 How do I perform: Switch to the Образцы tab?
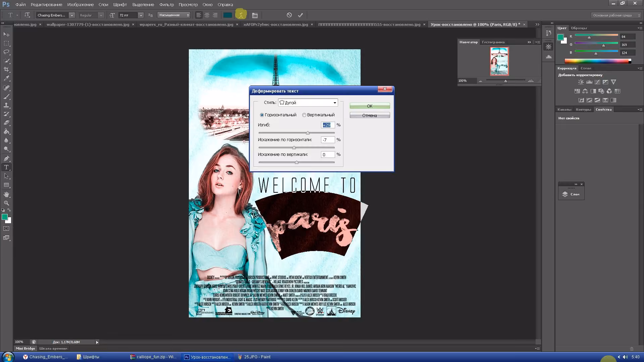tap(579, 28)
